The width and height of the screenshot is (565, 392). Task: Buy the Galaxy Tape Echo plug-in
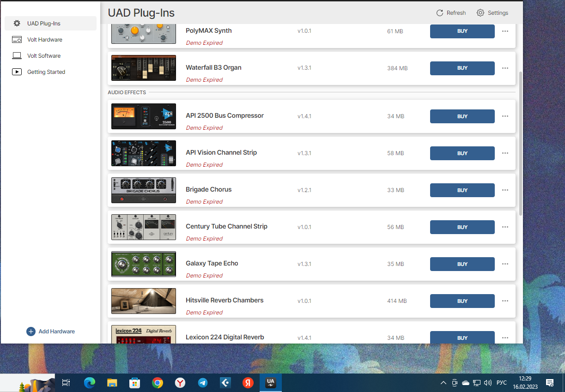coord(462,264)
